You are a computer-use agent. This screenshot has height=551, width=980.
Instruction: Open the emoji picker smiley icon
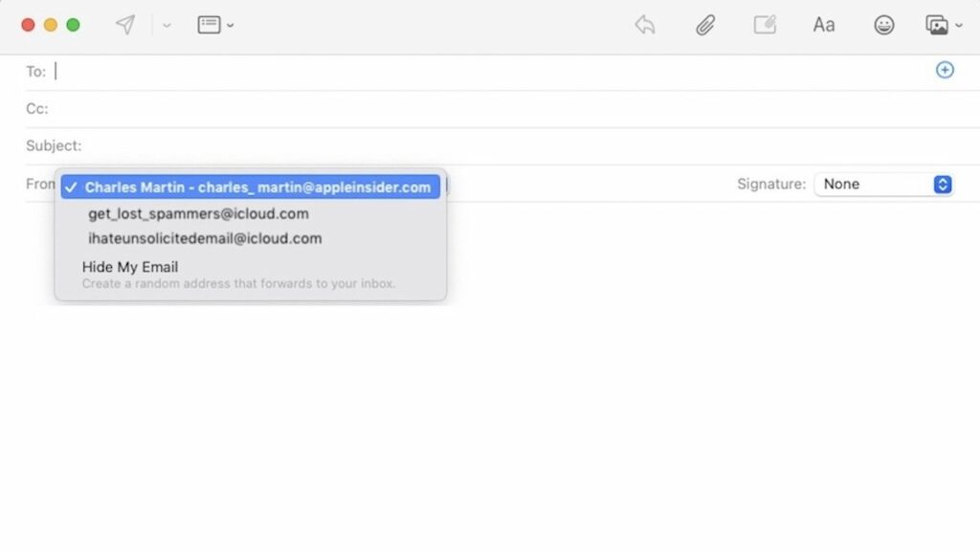coord(884,25)
